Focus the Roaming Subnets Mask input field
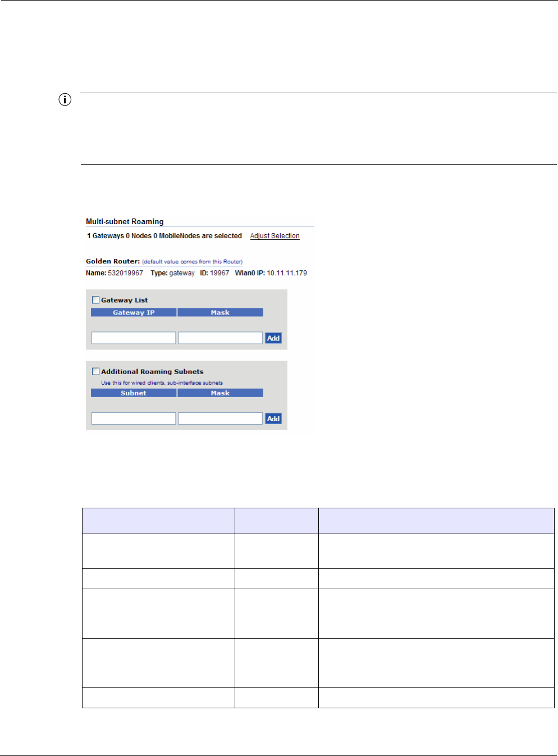 point(220,418)
